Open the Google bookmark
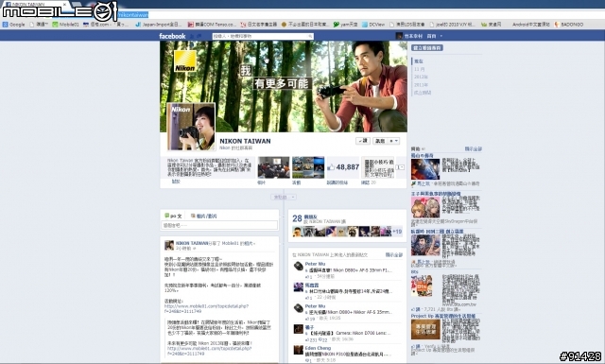 click(14, 25)
